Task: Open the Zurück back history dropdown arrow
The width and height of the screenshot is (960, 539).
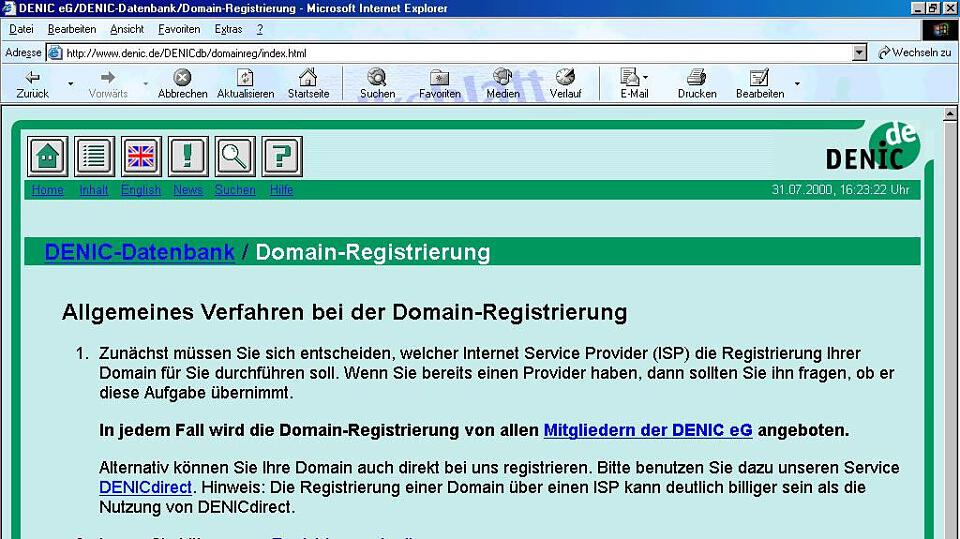Action: point(70,84)
